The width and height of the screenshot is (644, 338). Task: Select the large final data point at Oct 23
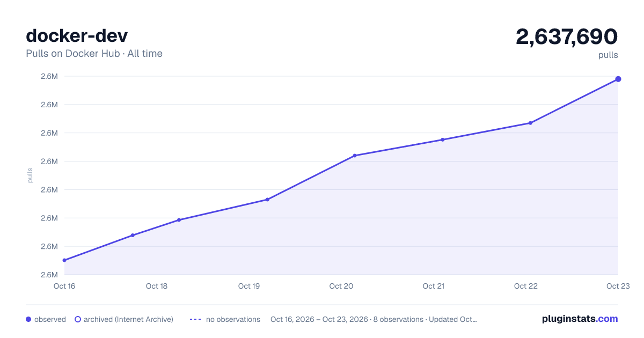coord(618,79)
